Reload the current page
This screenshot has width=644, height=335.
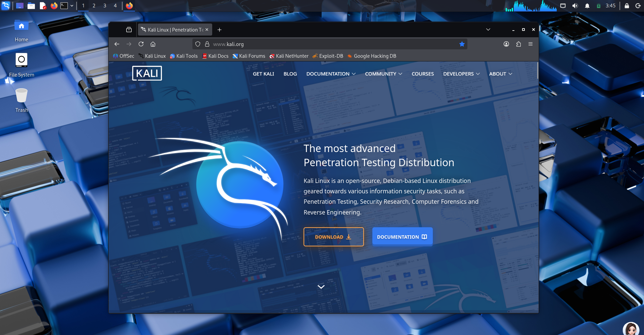141,44
